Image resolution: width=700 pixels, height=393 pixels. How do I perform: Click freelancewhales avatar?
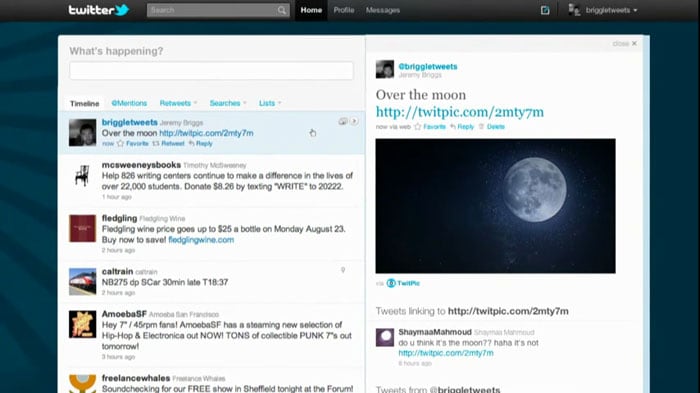pyautogui.click(x=83, y=384)
